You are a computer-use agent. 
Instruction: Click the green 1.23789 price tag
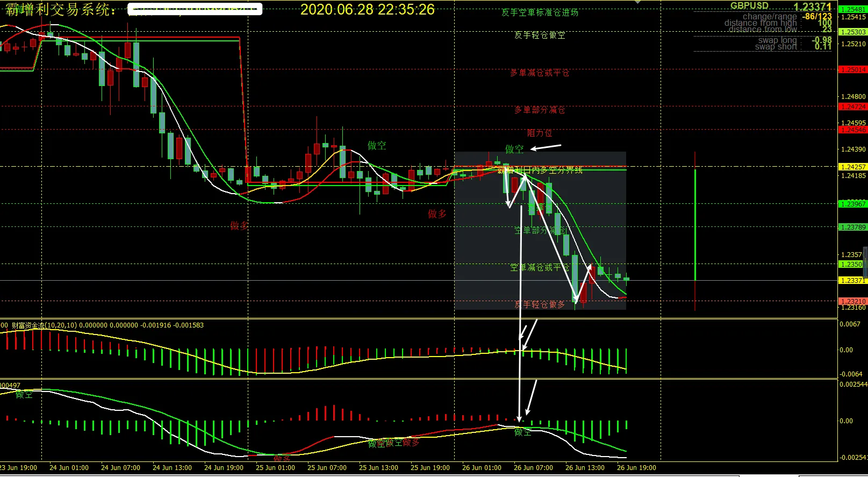[853, 227]
